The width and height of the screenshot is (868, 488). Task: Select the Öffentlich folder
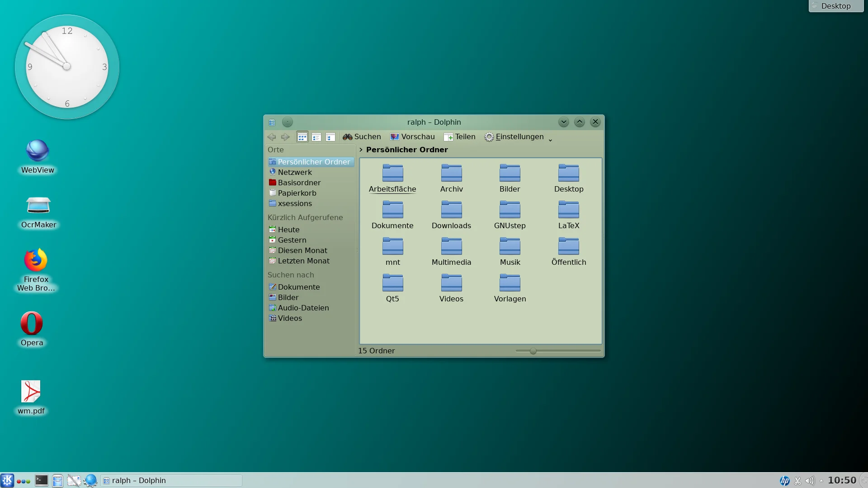[x=569, y=252]
